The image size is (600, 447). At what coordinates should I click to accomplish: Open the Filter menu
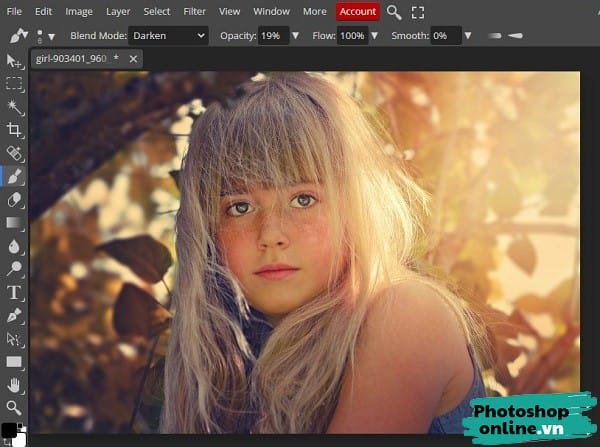196,12
